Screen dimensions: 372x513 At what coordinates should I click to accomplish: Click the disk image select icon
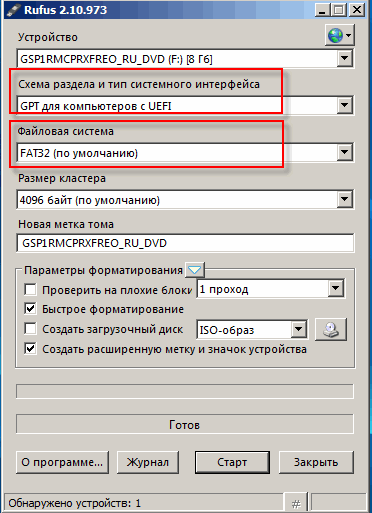pos(331,329)
